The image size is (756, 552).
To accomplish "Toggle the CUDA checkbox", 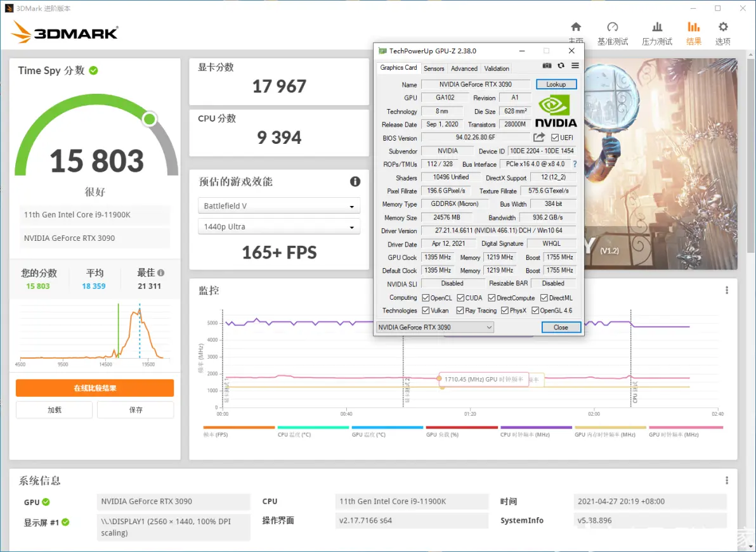I will tap(460, 298).
